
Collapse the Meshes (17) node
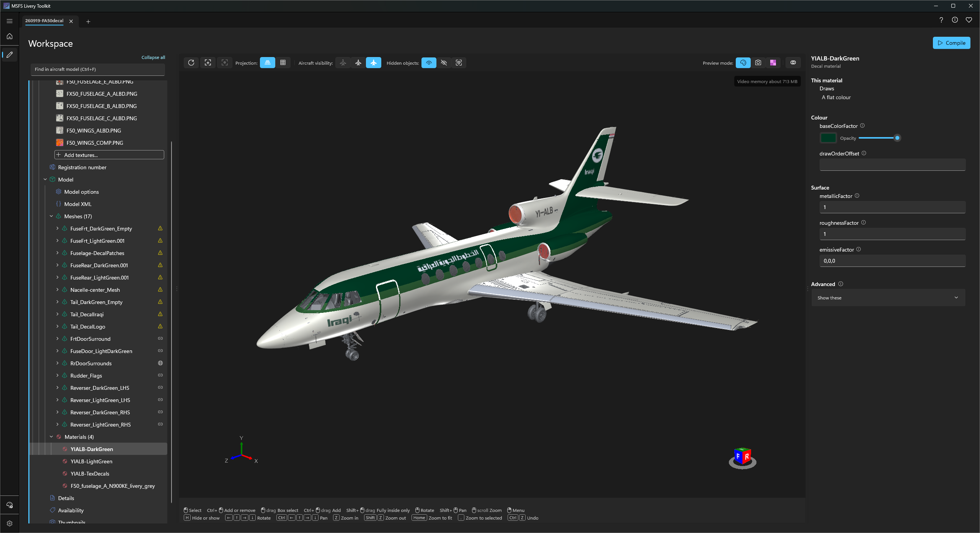click(51, 216)
